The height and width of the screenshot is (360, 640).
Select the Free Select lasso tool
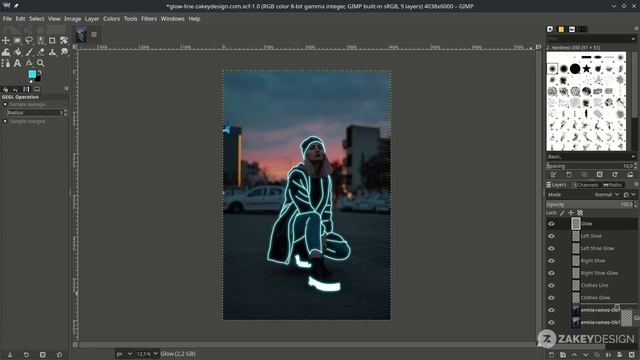(x=29, y=40)
